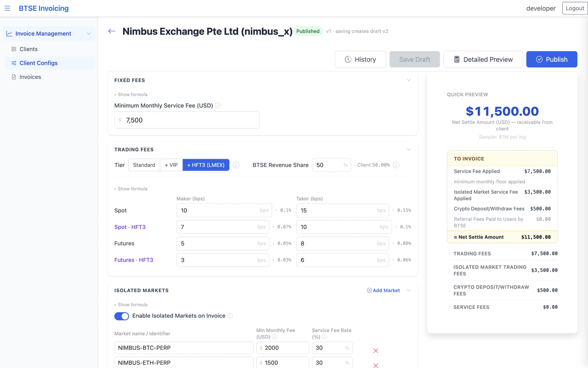Click info icon next to HFT3 tier
The image size is (588, 368).
pos(236,165)
